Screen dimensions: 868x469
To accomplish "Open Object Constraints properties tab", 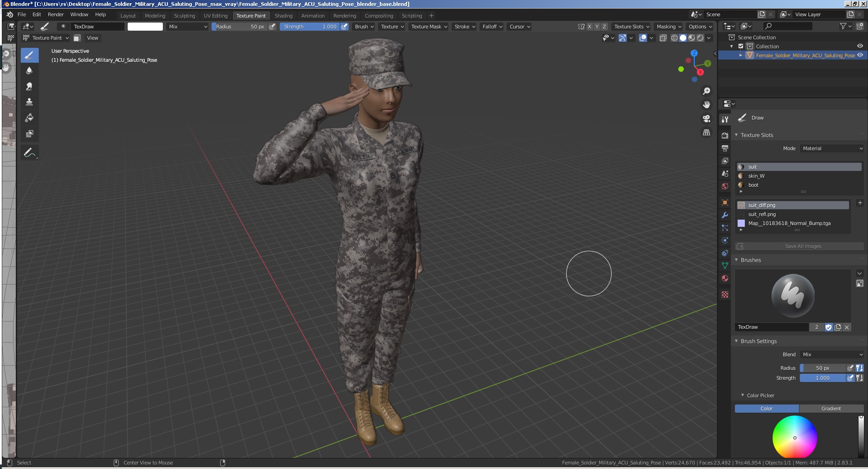I will [725, 253].
